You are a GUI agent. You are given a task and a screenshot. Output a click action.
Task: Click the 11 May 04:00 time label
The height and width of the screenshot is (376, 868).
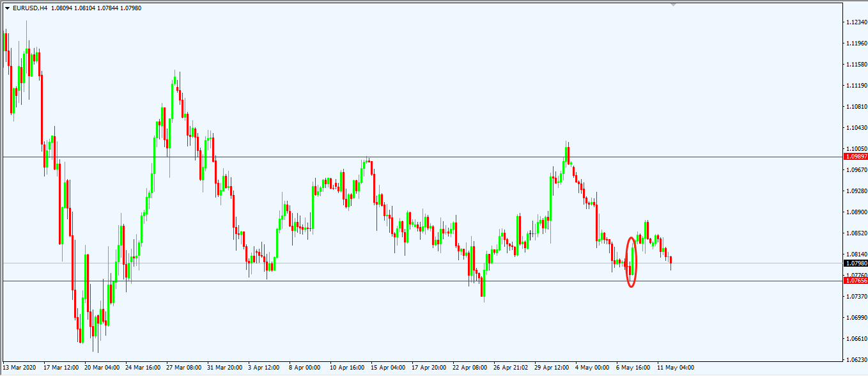tap(676, 368)
